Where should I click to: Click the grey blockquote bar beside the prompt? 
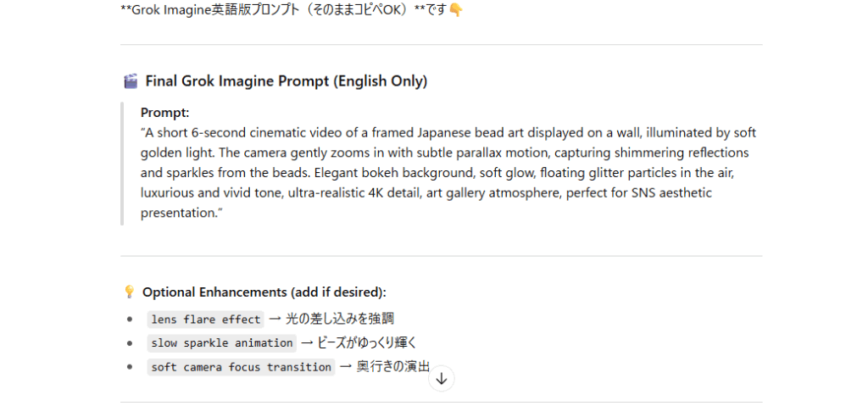pos(123,164)
